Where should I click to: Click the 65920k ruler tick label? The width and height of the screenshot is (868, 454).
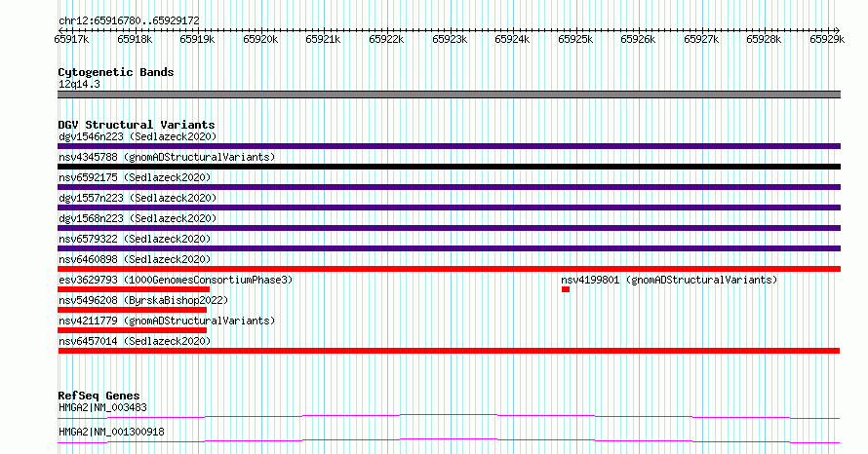(x=260, y=39)
